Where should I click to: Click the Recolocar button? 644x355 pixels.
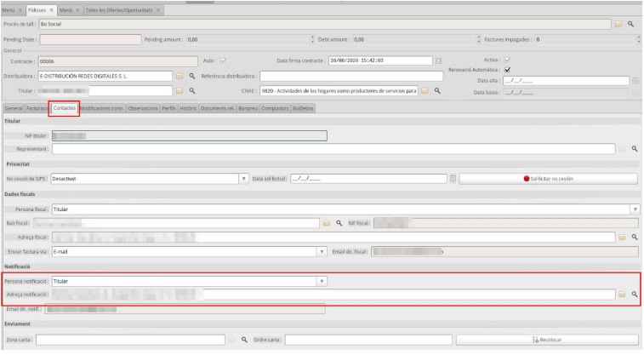click(547, 340)
